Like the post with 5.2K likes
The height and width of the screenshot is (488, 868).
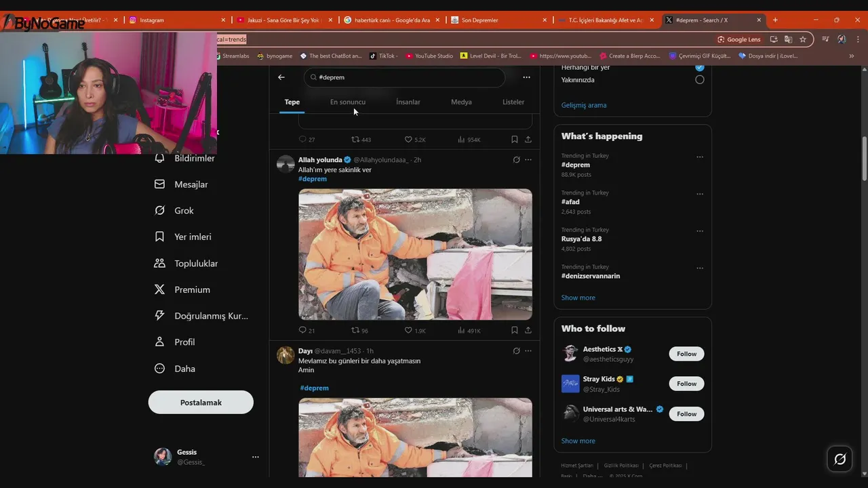point(408,140)
